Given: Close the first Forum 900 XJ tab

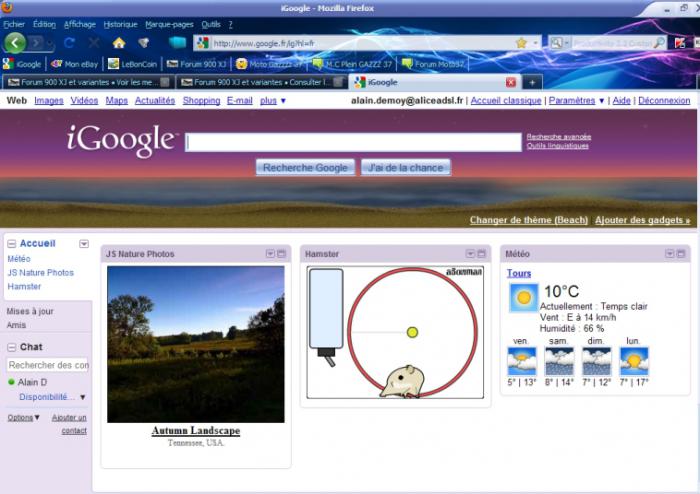Looking at the screenshot, I should click(x=165, y=82).
